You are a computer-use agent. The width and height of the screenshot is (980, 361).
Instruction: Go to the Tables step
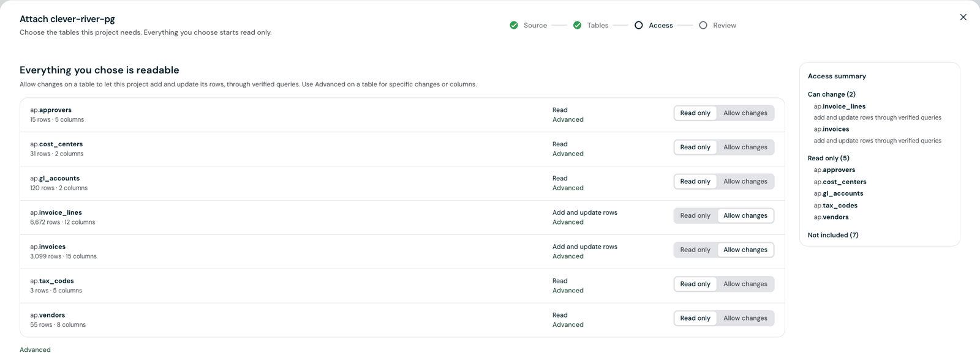(x=598, y=25)
